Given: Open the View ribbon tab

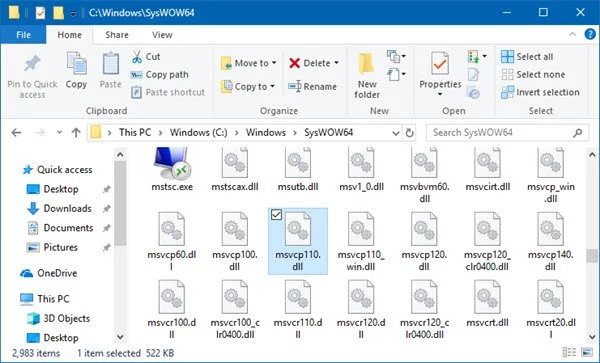Looking at the screenshot, I should (x=162, y=35).
